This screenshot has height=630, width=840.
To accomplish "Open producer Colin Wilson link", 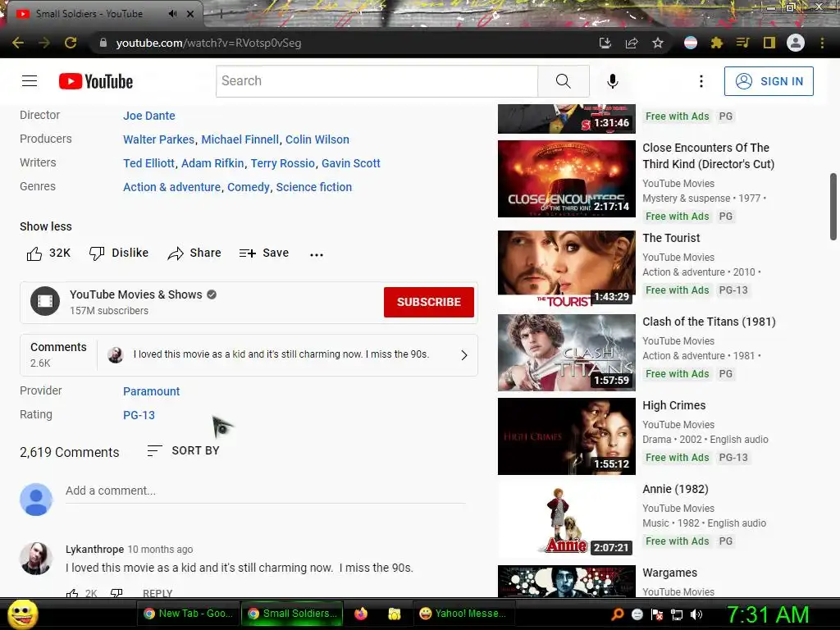I will point(317,139).
